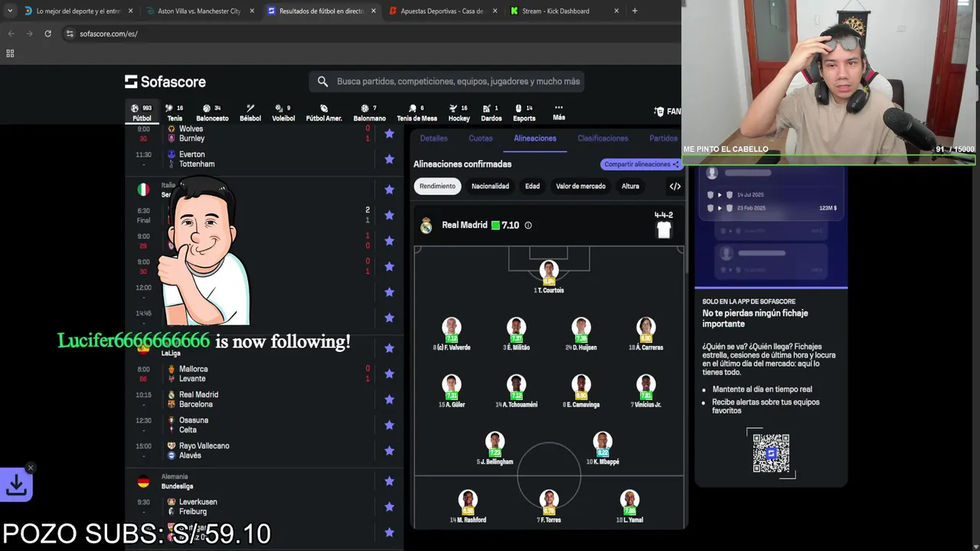980x551 pixels.
Task: Click the browser address bar URL
Action: 109,34
